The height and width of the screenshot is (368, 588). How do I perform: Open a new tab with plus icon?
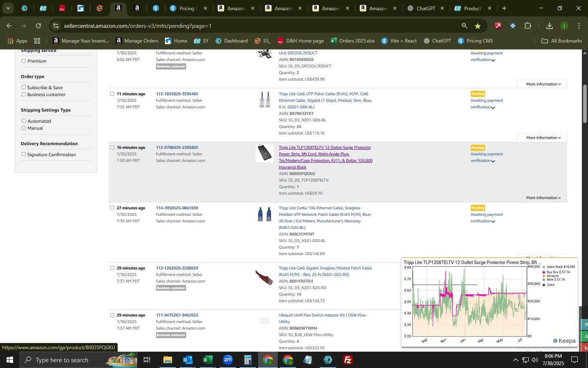click(504, 8)
